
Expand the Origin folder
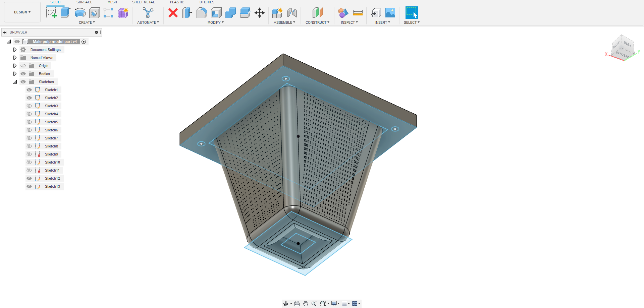(x=15, y=66)
